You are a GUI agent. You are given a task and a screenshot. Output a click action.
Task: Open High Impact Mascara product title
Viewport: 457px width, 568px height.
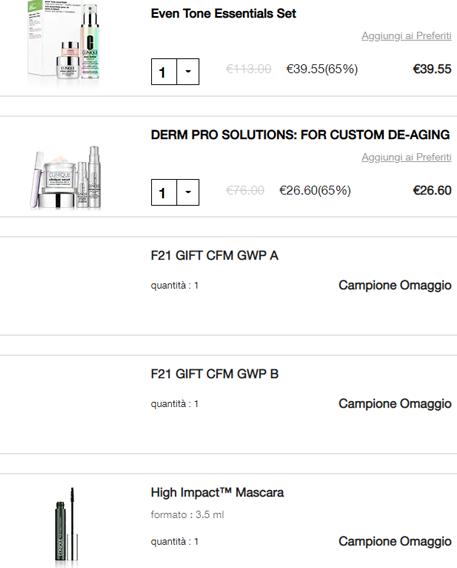point(217,493)
